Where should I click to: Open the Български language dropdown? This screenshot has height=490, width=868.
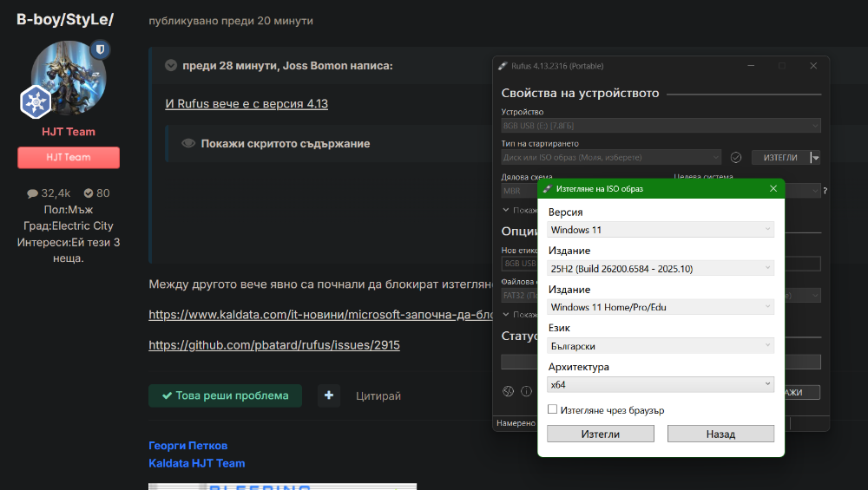pyautogui.click(x=661, y=346)
